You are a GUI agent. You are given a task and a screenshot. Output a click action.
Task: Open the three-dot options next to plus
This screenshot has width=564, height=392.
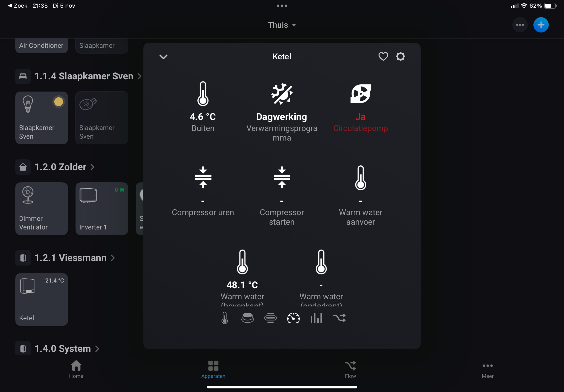520,25
